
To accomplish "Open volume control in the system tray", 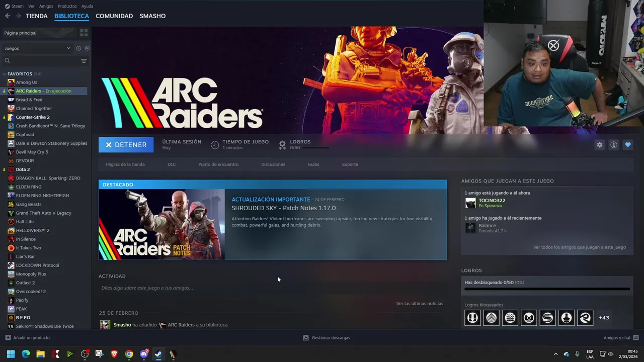I will coord(610,354).
